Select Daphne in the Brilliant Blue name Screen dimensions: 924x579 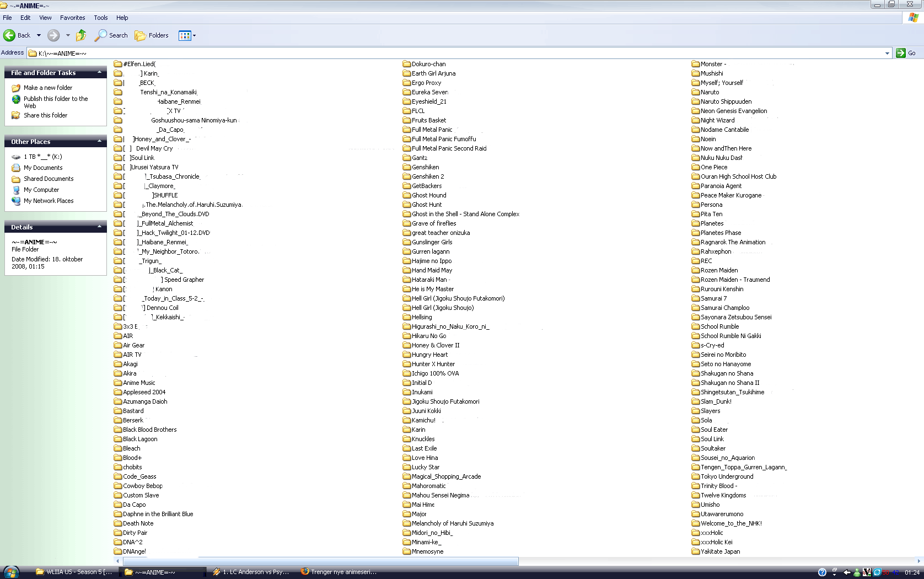pos(158,514)
